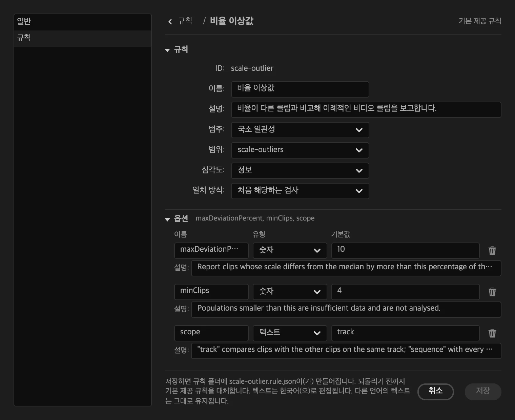Edit the maxDeviationPercent description field
The image size is (515, 420).
[346, 268]
